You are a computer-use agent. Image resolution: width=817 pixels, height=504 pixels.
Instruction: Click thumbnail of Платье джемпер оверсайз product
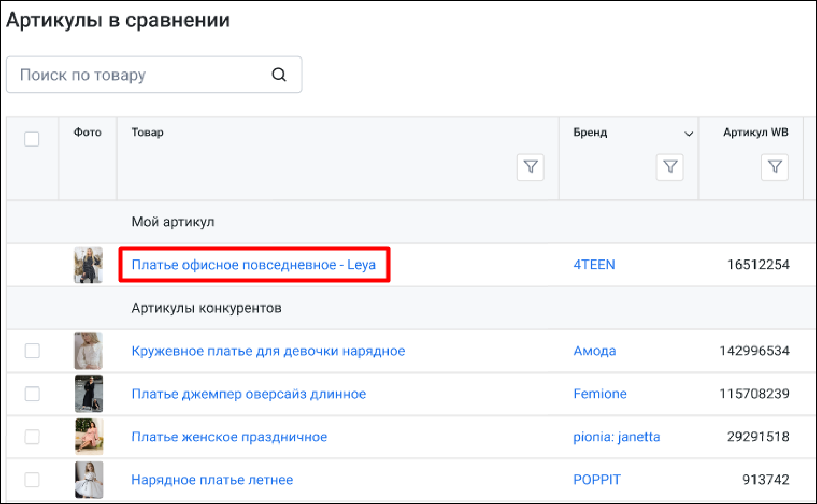pos(89,394)
